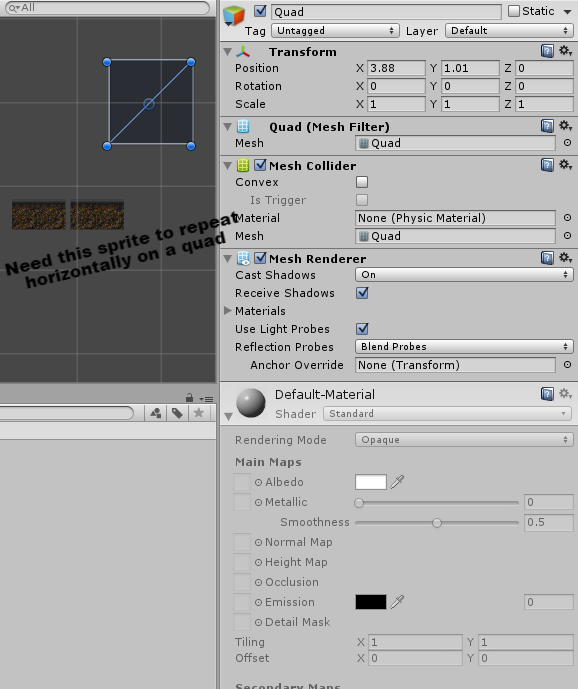
Task: Click Mesh Collider gear settings icon
Action: click(x=565, y=165)
